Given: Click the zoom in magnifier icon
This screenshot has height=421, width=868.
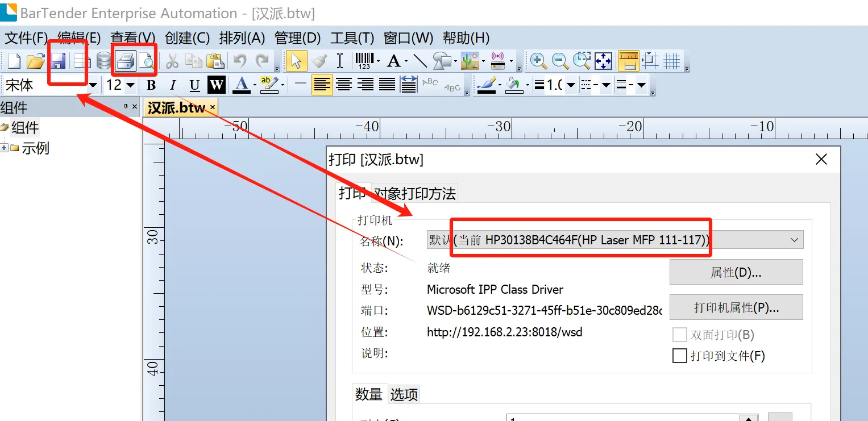Looking at the screenshot, I should pyautogui.click(x=538, y=61).
